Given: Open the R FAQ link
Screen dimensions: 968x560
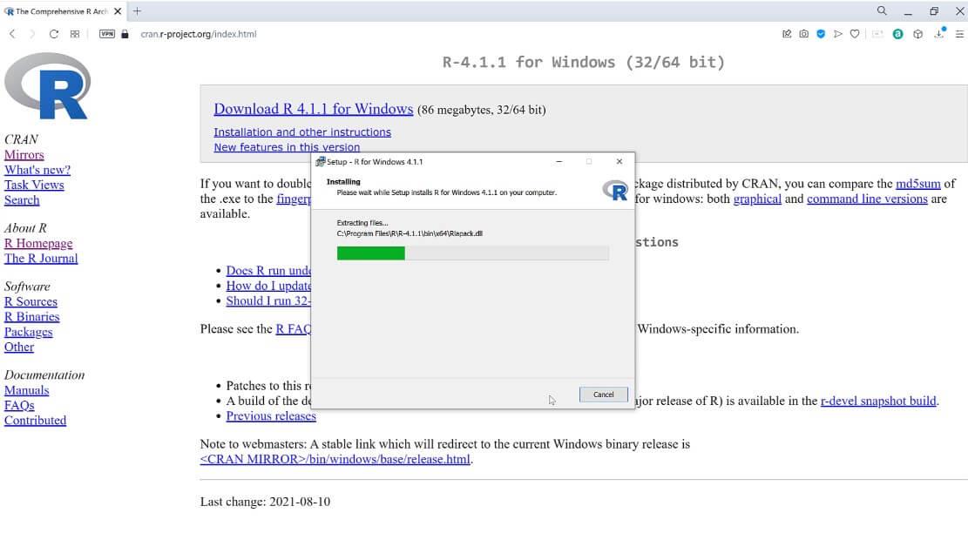Looking at the screenshot, I should [294, 329].
